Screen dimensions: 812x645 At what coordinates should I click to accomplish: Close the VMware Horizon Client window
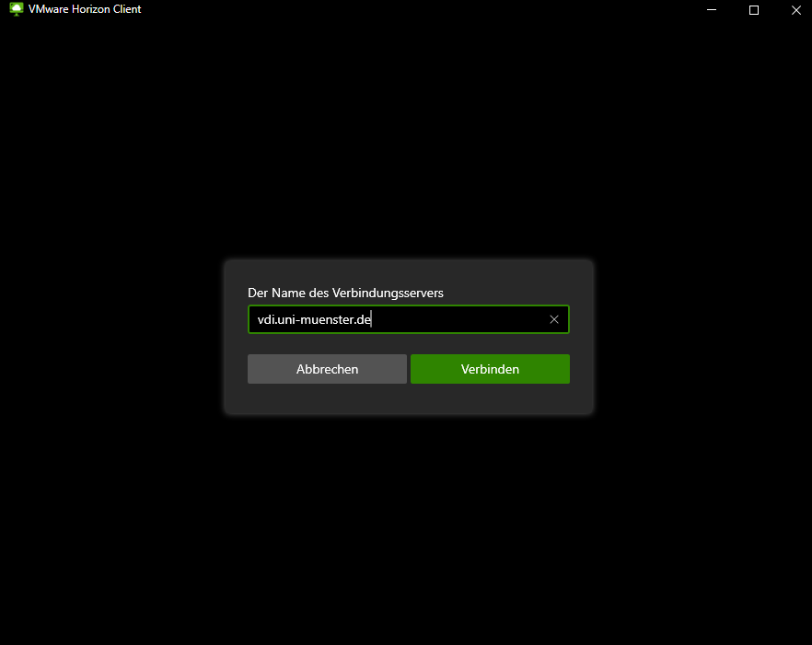(795, 10)
